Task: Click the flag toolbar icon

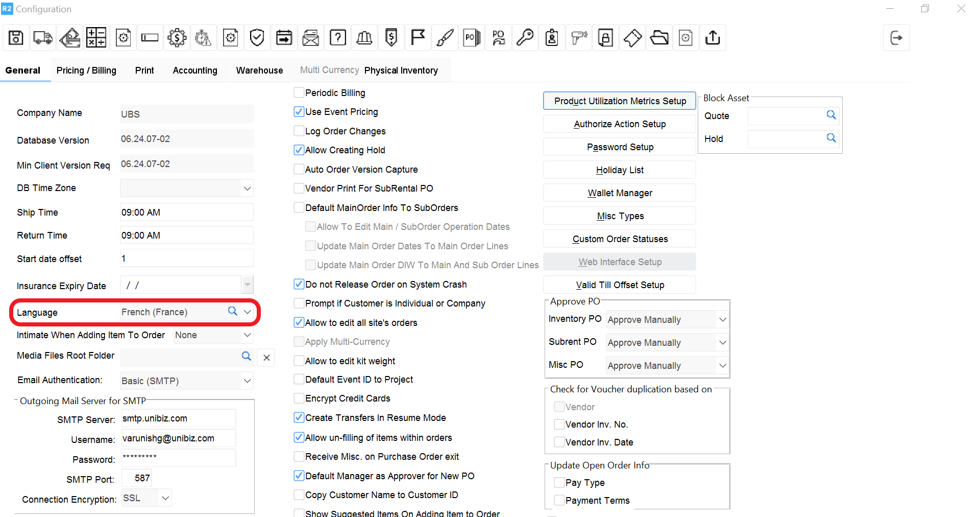Action: (x=418, y=38)
